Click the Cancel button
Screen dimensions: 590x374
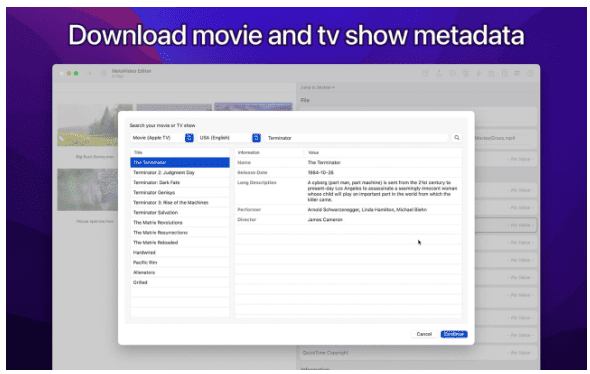click(424, 334)
